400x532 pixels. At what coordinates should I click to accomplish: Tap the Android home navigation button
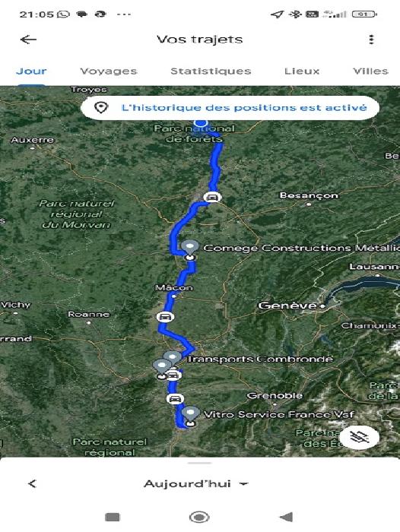coord(199,517)
